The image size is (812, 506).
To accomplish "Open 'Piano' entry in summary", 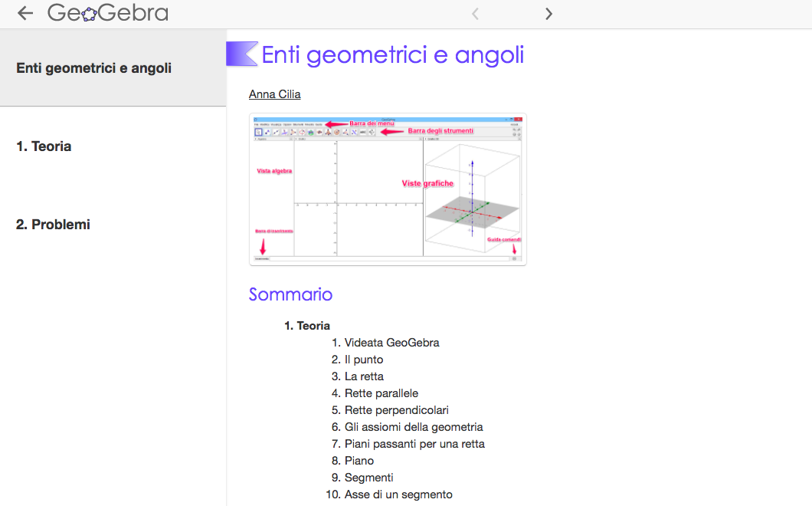I will (359, 461).
